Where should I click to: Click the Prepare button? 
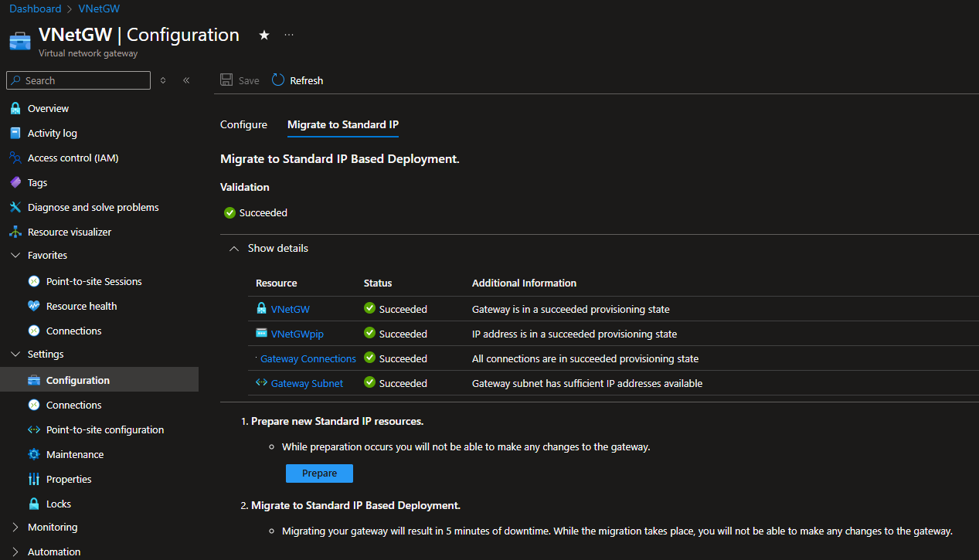pyautogui.click(x=319, y=473)
